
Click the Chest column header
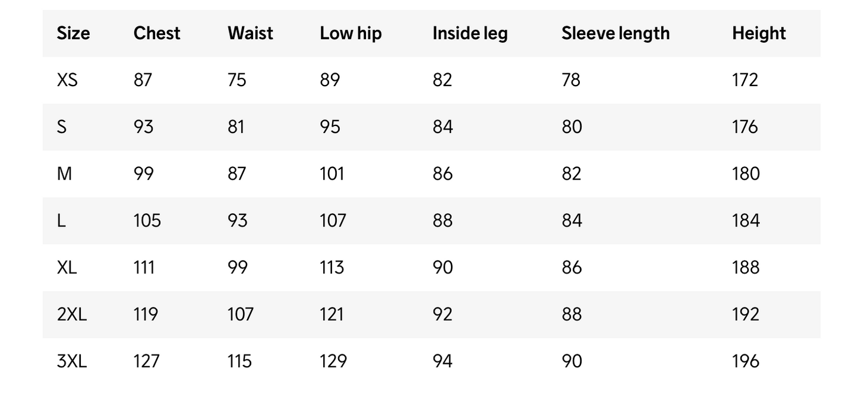[156, 33]
